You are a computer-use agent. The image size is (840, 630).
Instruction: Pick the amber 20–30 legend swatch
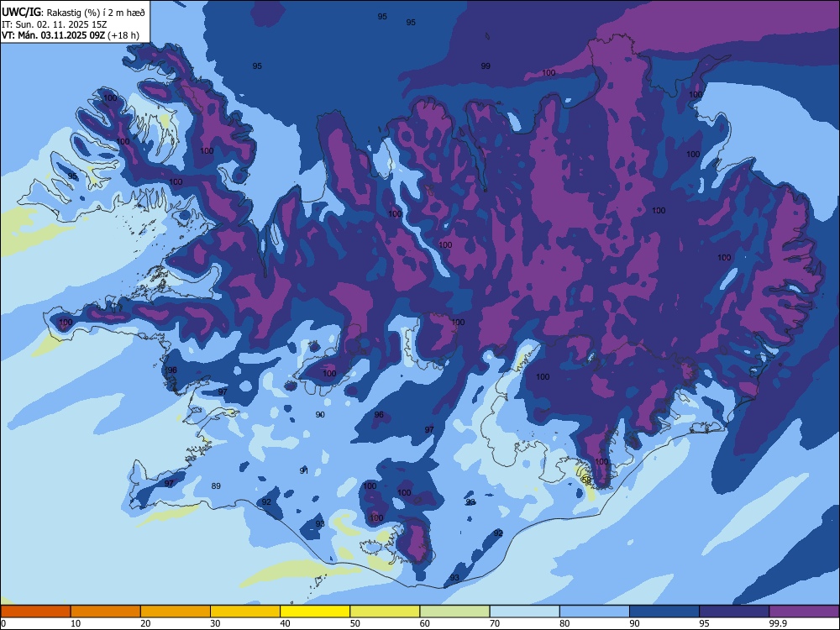pos(176,612)
